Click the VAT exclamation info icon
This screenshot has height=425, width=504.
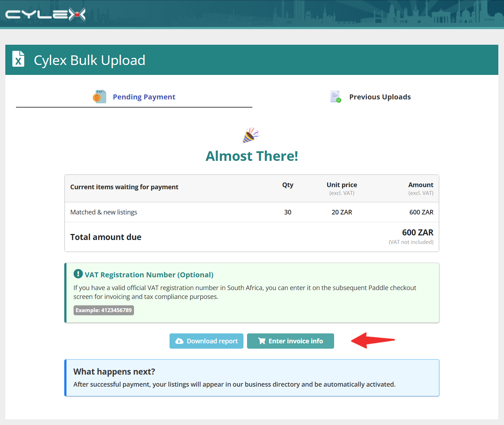78,274
